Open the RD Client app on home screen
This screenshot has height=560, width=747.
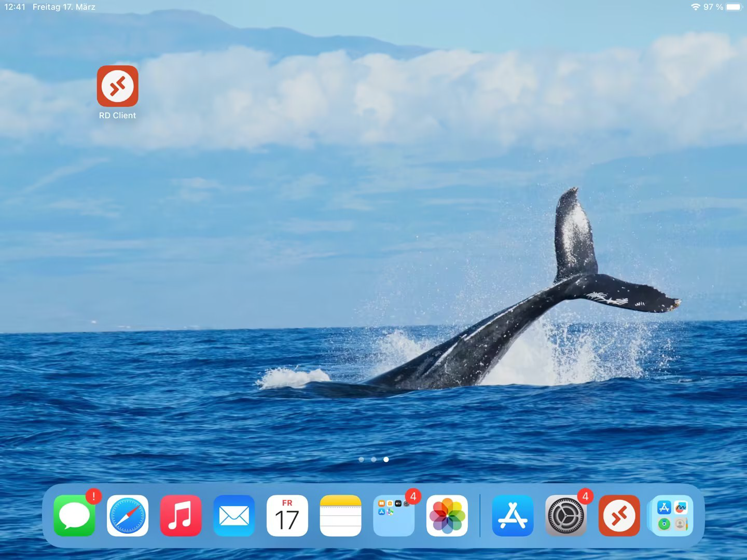pyautogui.click(x=117, y=86)
